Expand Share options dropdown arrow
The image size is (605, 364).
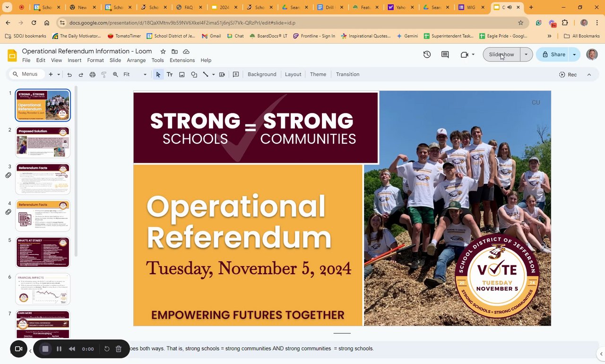pyautogui.click(x=574, y=54)
